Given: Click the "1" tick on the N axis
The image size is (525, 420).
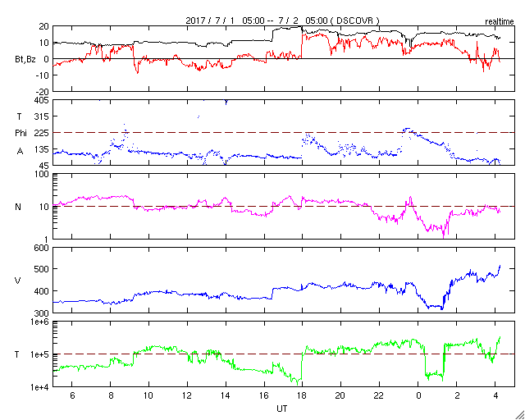Looking at the screenshot, I should (x=48, y=240).
